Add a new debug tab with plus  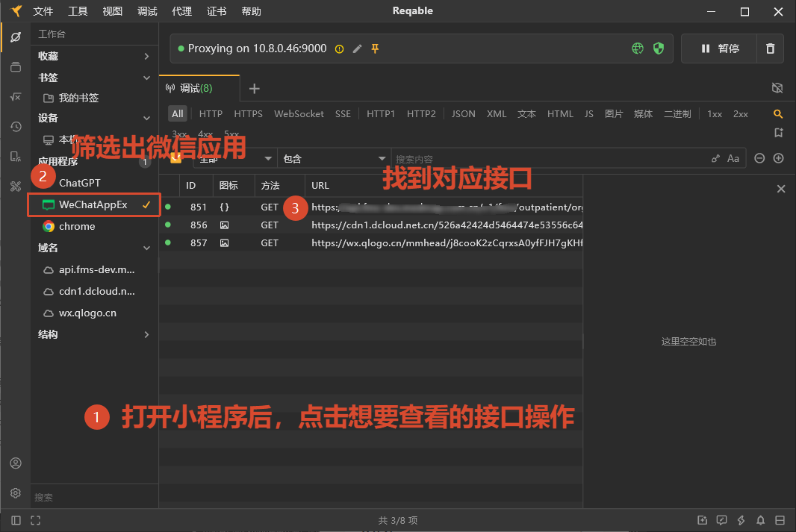(255, 89)
